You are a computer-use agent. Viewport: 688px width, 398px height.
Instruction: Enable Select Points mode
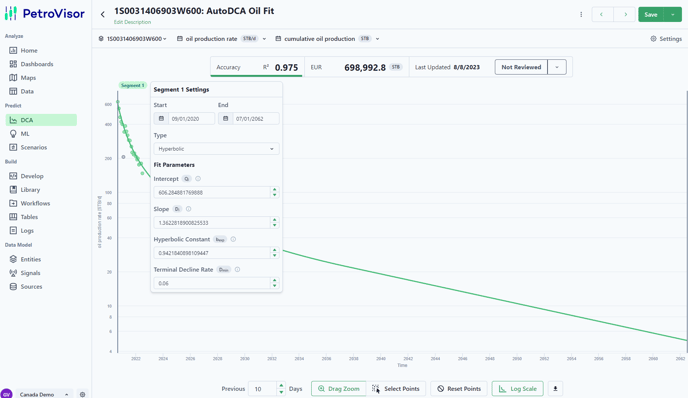[396, 388]
